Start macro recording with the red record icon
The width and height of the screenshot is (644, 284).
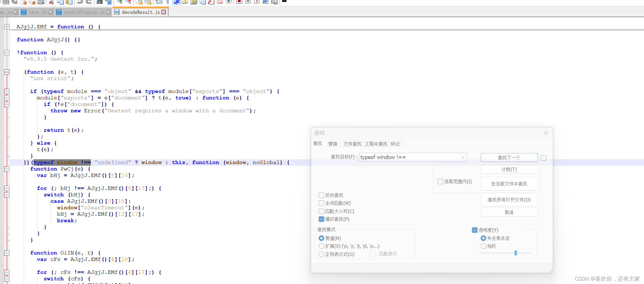(x=239, y=2)
